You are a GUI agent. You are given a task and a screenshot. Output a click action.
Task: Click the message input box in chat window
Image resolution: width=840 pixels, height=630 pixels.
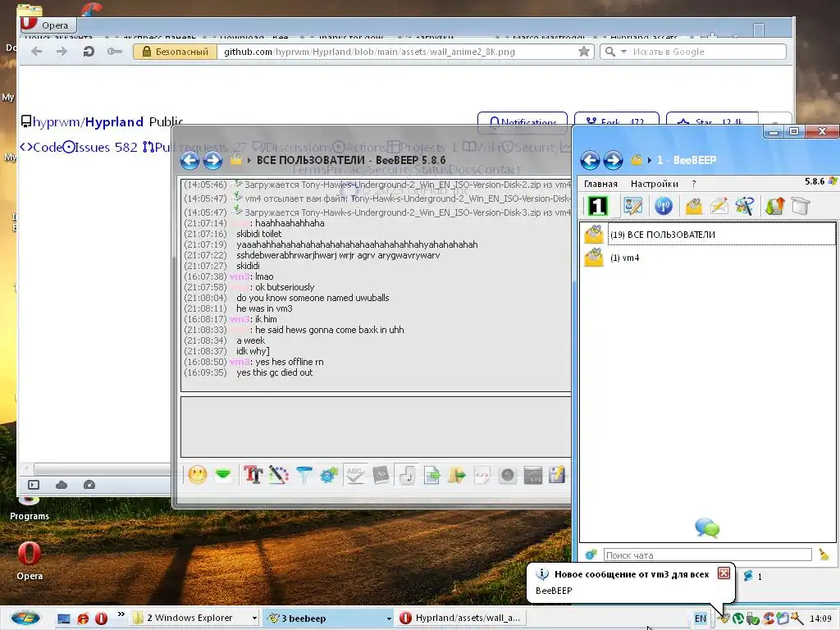(376, 427)
